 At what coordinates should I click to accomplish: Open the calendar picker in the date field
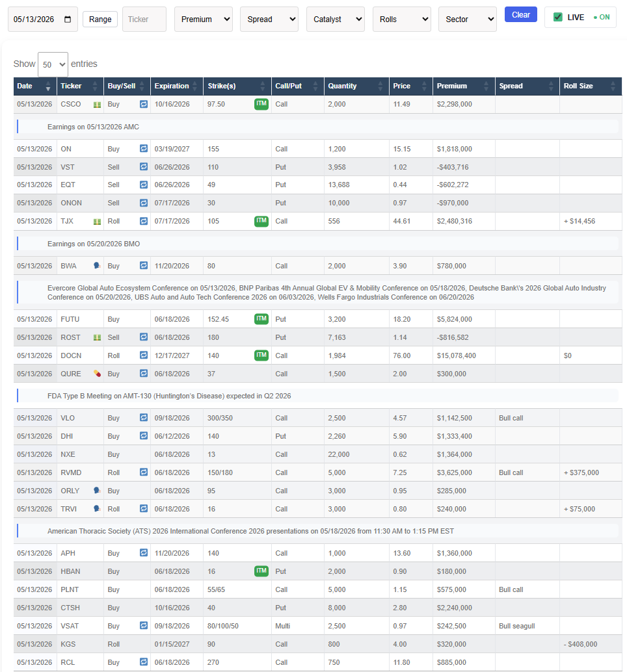[x=68, y=19]
